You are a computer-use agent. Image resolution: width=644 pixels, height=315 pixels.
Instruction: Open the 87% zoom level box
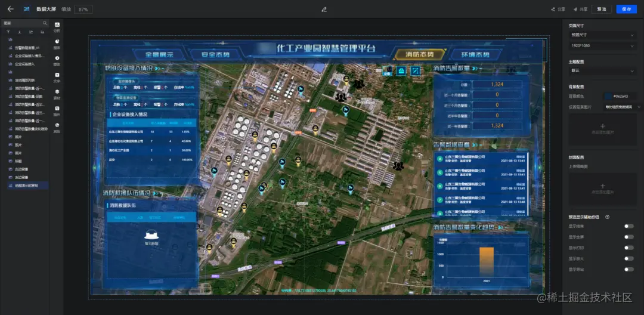tap(83, 9)
